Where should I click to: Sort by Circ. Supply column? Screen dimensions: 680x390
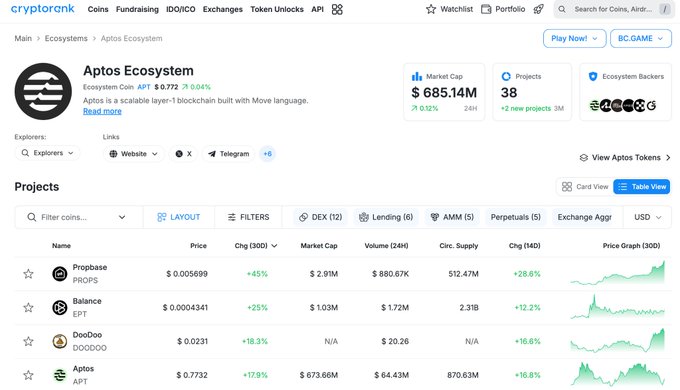click(x=458, y=246)
